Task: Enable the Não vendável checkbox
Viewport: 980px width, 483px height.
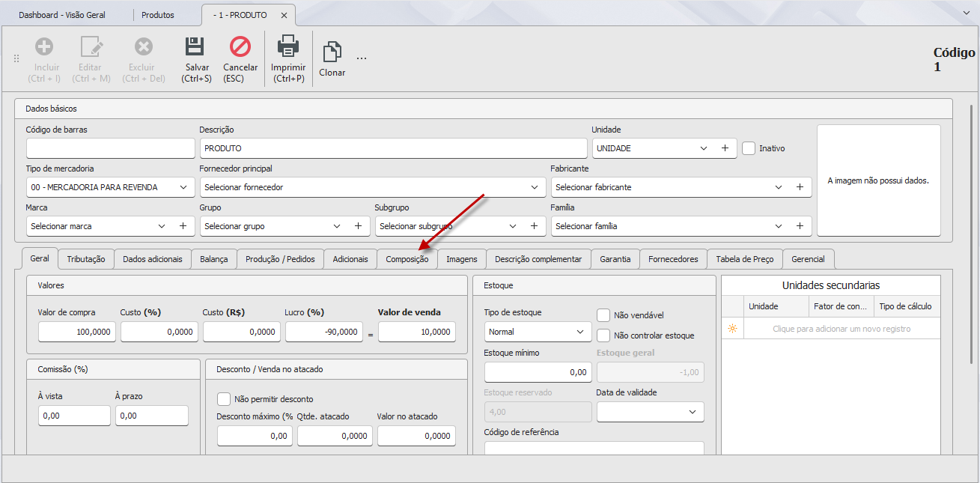Action: click(603, 315)
